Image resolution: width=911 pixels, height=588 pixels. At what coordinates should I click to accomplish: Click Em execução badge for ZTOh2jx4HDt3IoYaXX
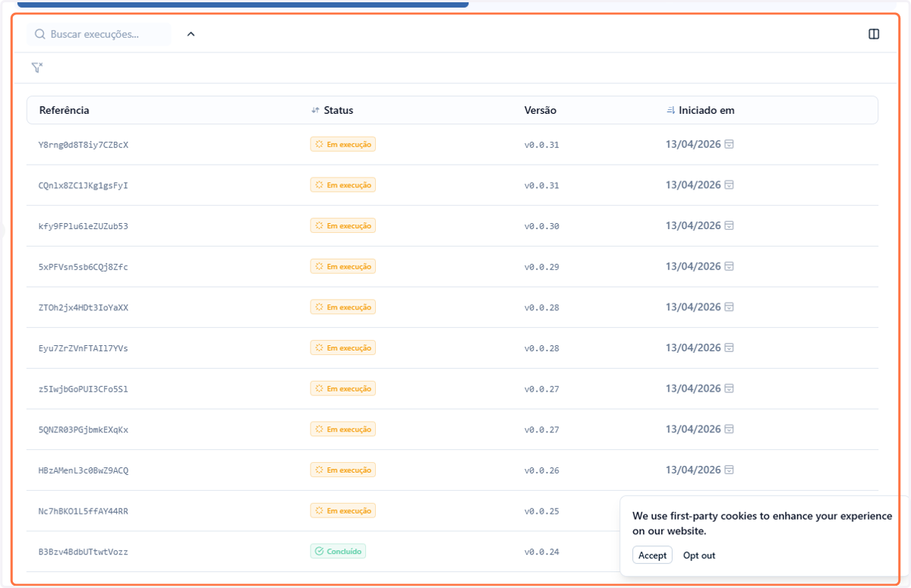(x=343, y=307)
